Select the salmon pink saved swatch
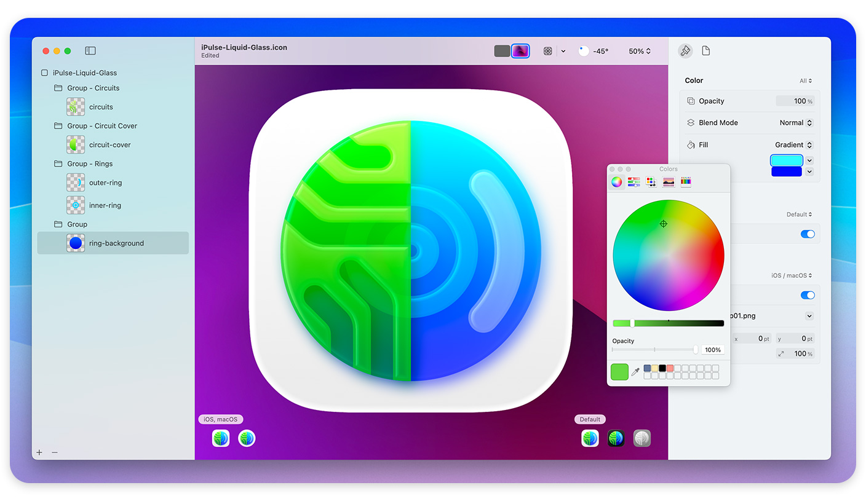This screenshot has height=504, width=866. [x=670, y=368]
